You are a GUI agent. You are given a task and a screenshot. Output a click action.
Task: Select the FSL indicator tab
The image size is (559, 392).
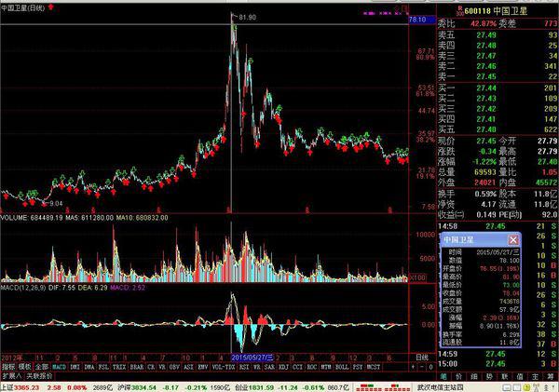tap(103, 366)
